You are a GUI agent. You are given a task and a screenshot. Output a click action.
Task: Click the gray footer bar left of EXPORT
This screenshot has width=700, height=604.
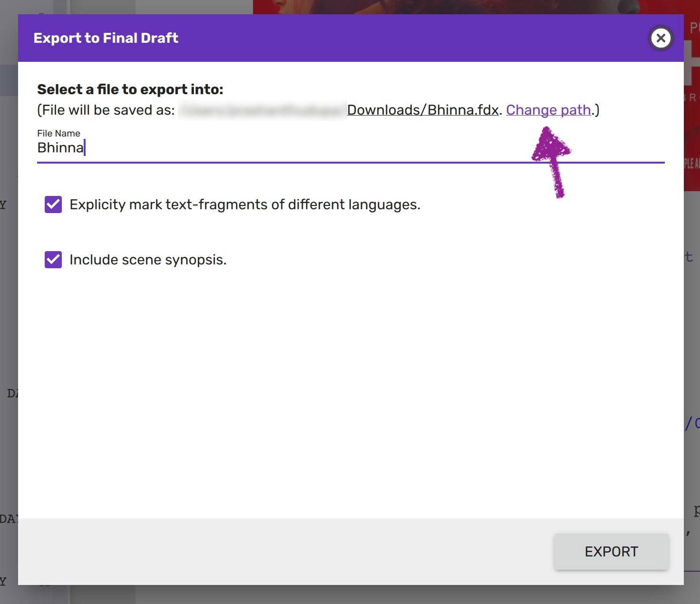tap(285, 552)
